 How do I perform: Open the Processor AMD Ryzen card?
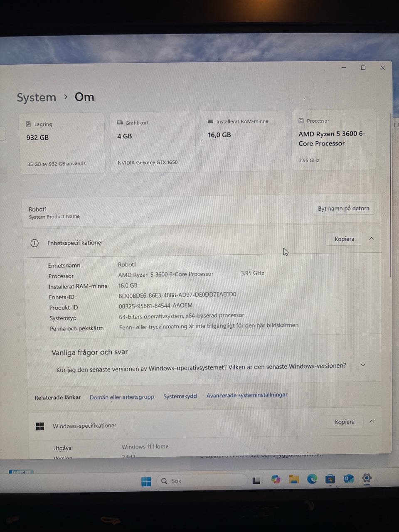coord(334,139)
